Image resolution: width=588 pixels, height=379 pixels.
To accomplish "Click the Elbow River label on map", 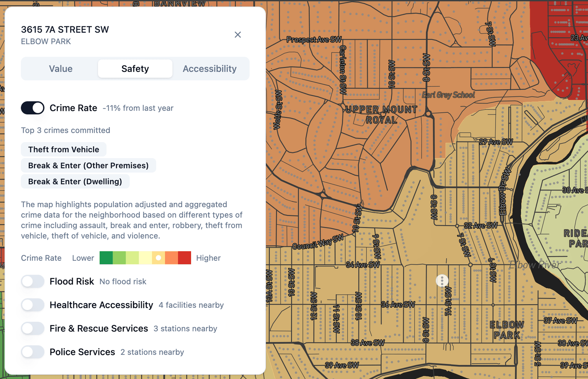I will 535,264.
